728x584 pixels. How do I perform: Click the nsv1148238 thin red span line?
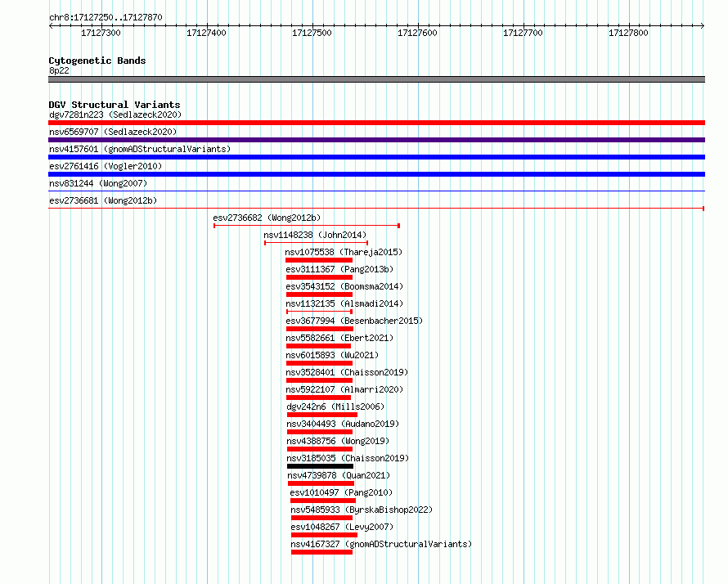point(317,243)
